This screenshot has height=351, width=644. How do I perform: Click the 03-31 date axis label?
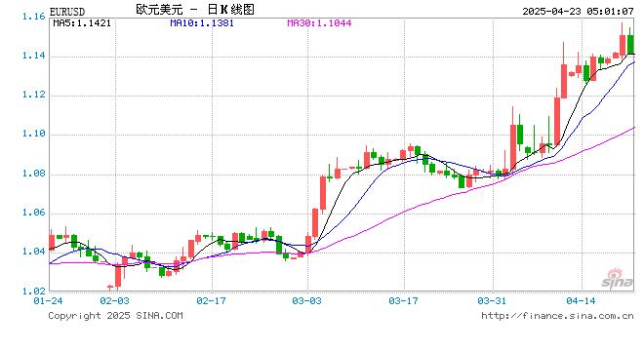(x=492, y=301)
